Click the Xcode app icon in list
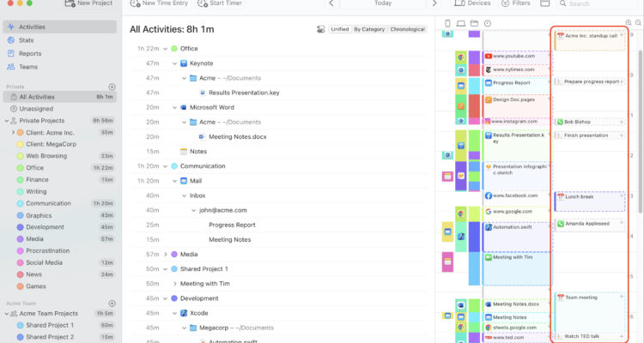 coord(184,313)
